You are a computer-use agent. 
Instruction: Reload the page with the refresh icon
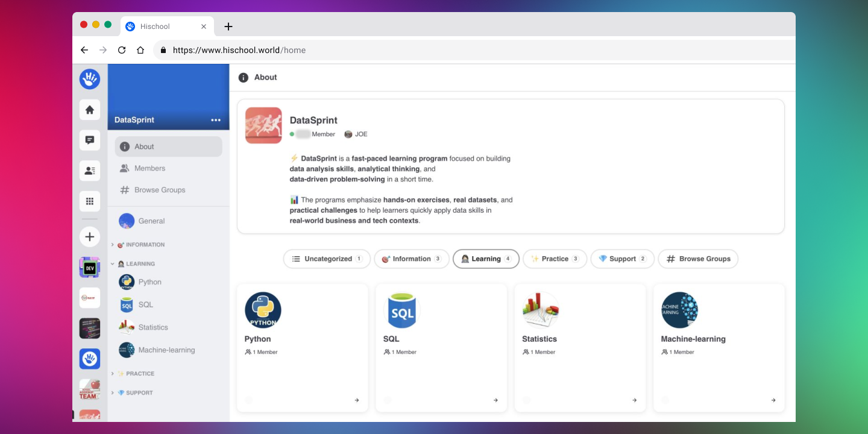(122, 50)
